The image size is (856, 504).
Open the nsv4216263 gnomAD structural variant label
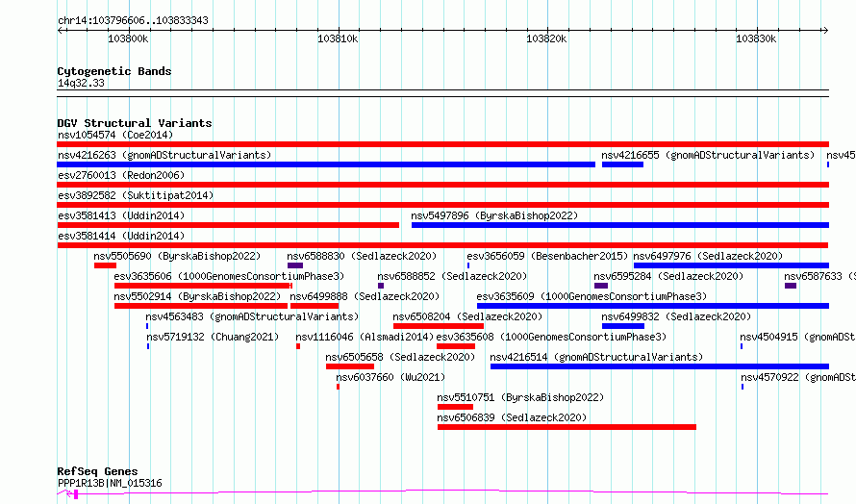click(x=164, y=155)
